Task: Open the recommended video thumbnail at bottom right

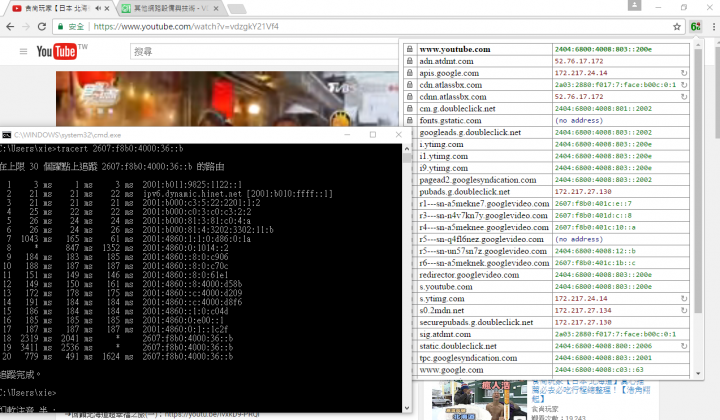Action: [479, 400]
